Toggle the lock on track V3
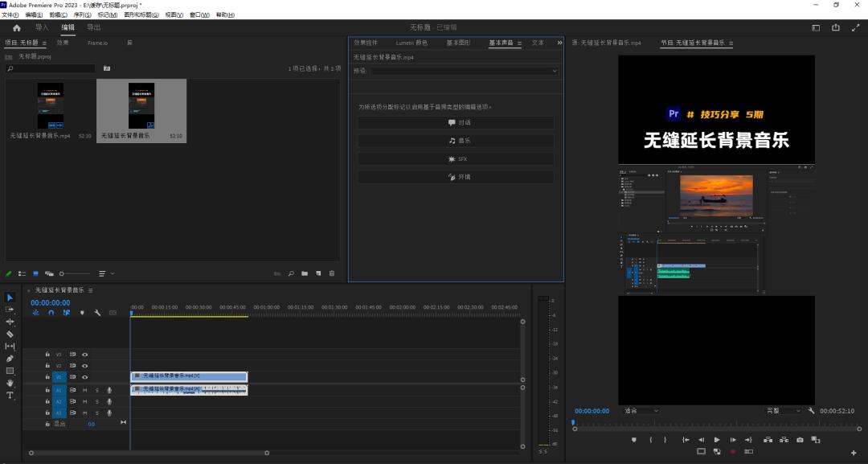This screenshot has height=464, width=868. click(x=47, y=354)
